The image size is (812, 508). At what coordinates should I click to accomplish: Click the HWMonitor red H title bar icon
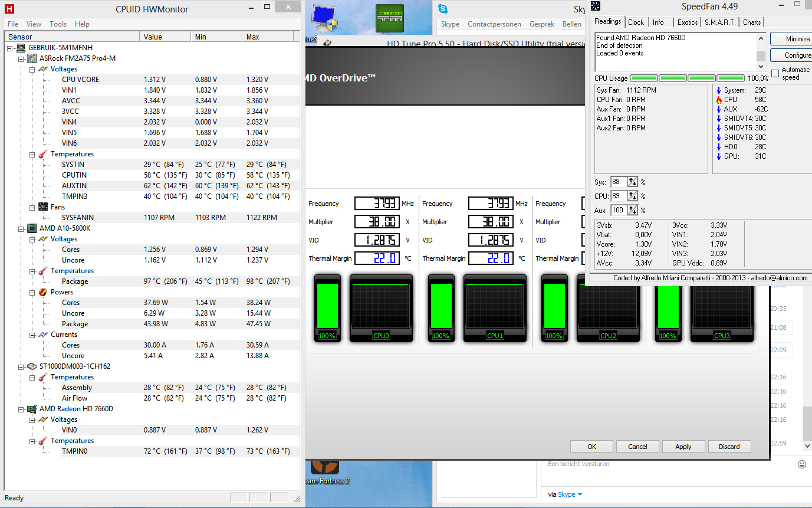pyautogui.click(x=8, y=8)
